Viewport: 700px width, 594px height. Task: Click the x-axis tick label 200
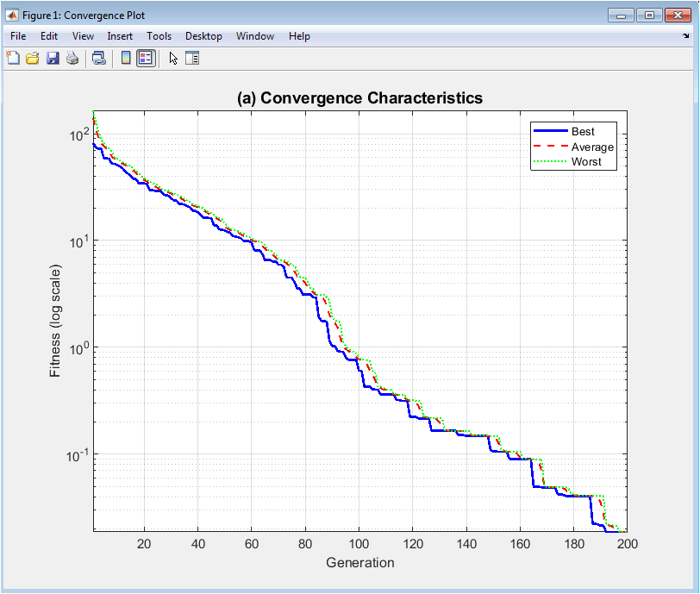click(x=628, y=543)
